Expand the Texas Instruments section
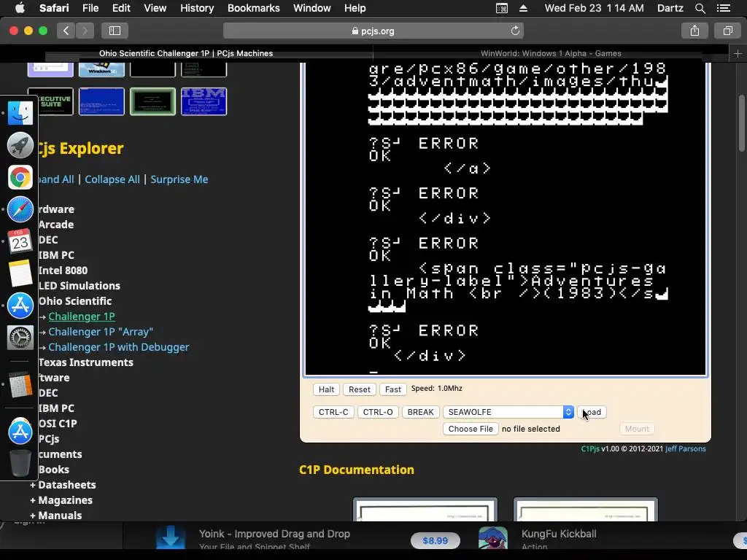747x560 pixels. (x=86, y=362)
